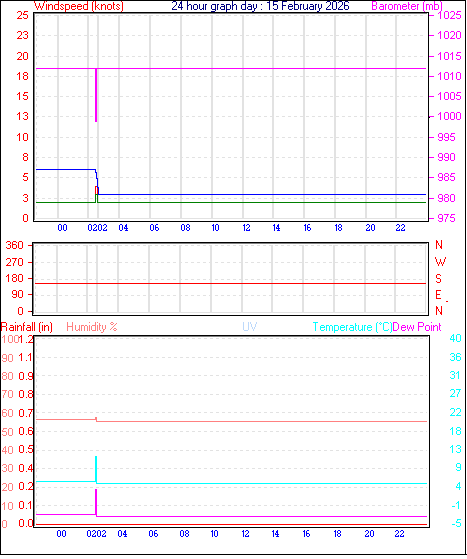This screenshot has width=467, height=559.
Task: Click the "S" compass label
Action: (438, 278)
